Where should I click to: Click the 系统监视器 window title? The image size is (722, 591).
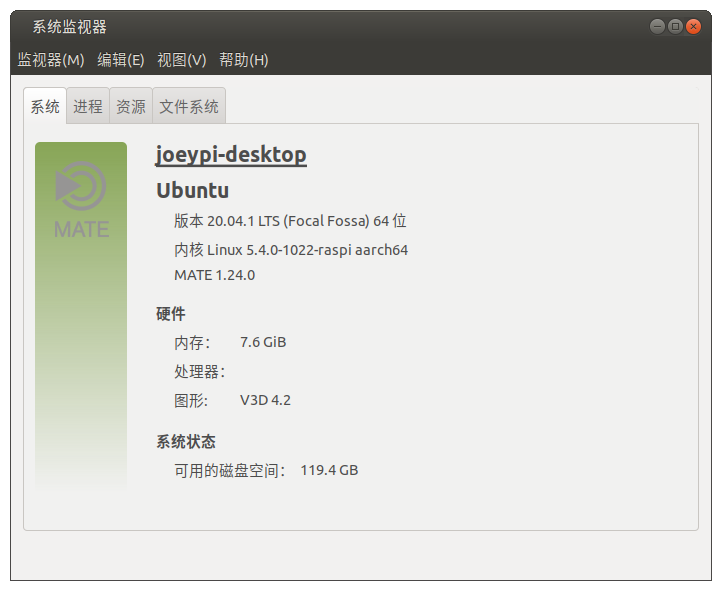[x=70, y=27]
